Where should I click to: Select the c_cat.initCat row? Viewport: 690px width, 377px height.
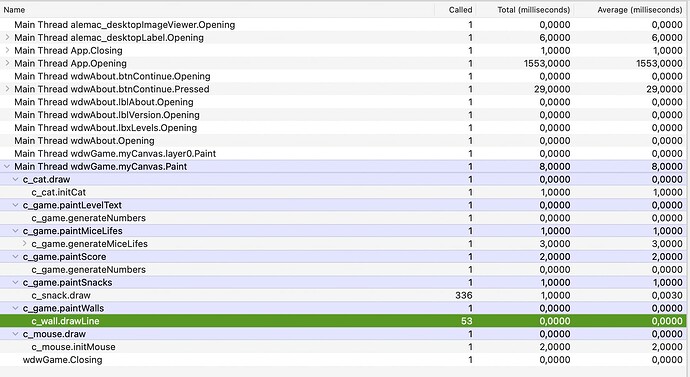pos(343,192)
